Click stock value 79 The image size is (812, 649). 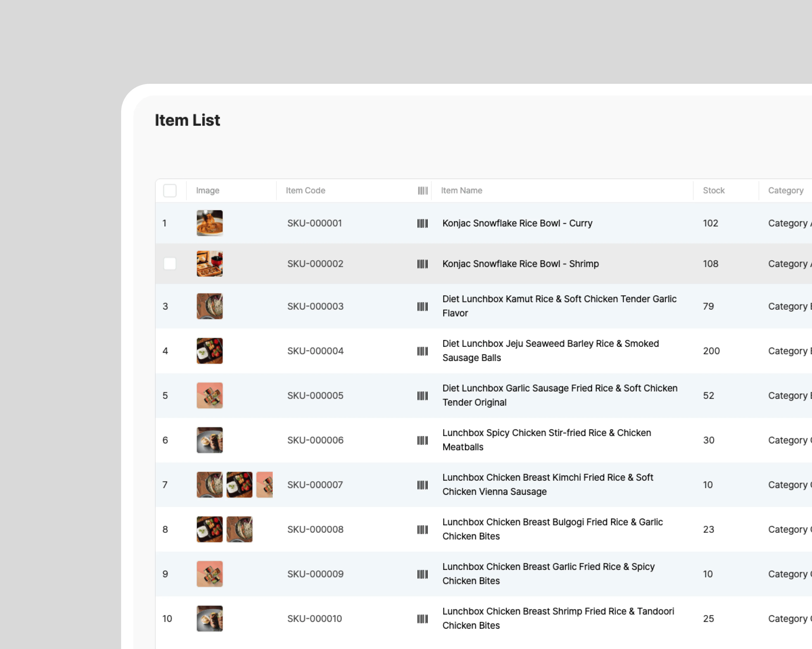(x=709, y=306)
